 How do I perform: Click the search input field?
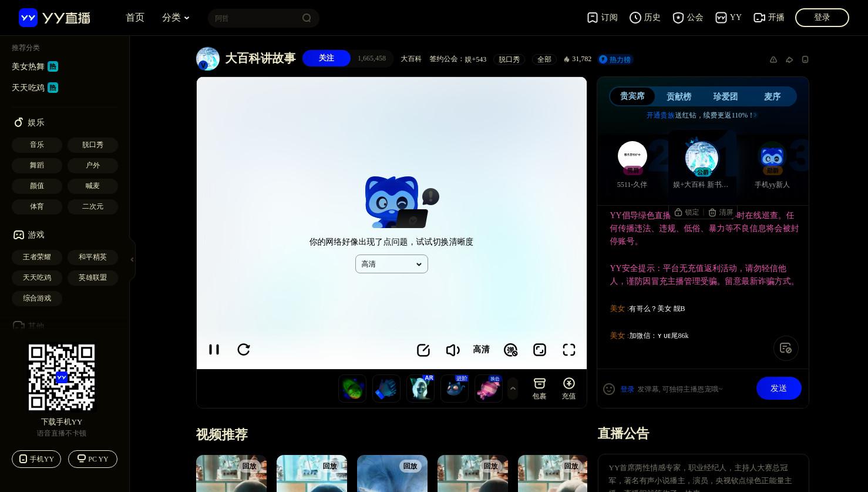click(255, 18)
